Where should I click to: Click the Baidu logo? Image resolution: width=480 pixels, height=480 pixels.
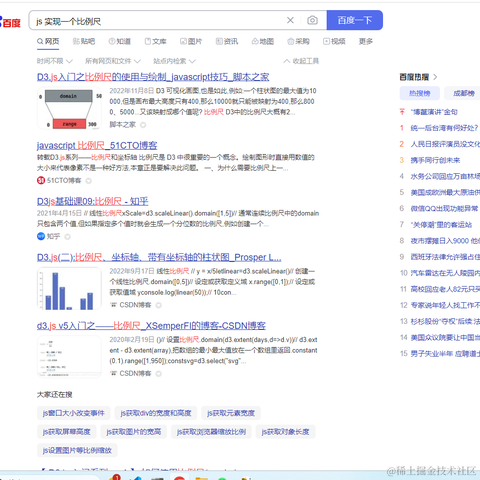coord(11,22)
